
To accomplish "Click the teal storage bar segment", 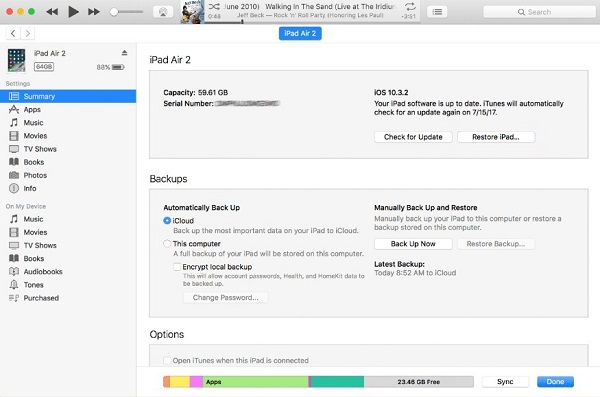I will tap(338, 382).
